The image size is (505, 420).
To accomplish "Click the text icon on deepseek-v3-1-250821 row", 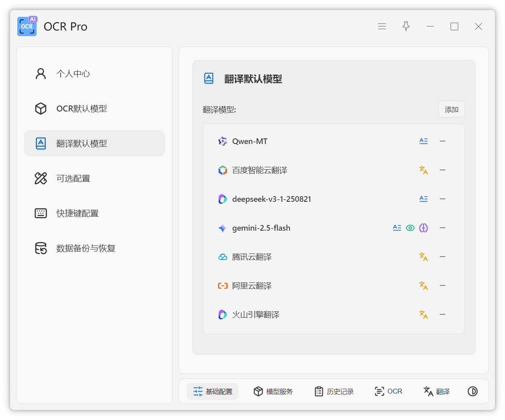I will click(423, 199).
